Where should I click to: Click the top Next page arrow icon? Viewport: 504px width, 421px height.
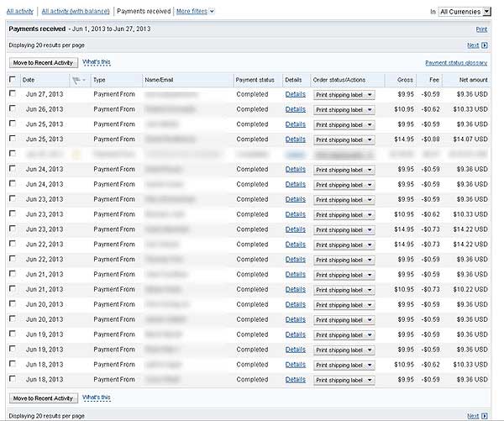tap(485, 45)
